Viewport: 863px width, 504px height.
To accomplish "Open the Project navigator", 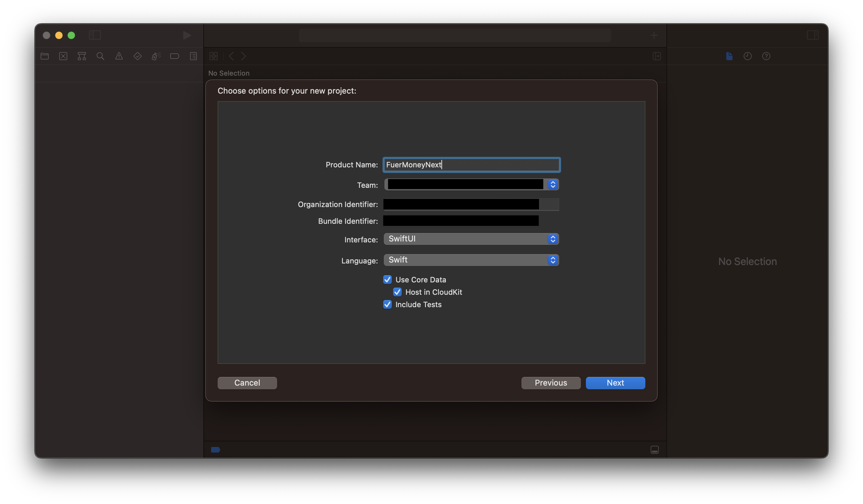I will tap(44, 56).
